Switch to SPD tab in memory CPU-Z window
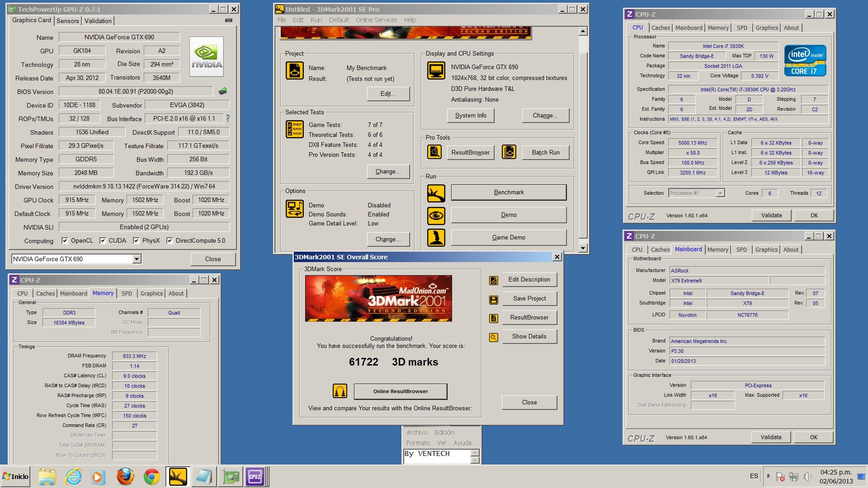This screenshot has height=488, width=868. point(127,293)
